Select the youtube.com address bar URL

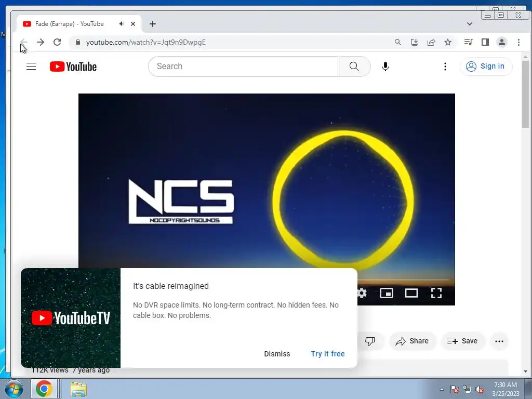[x=146, y=43]
